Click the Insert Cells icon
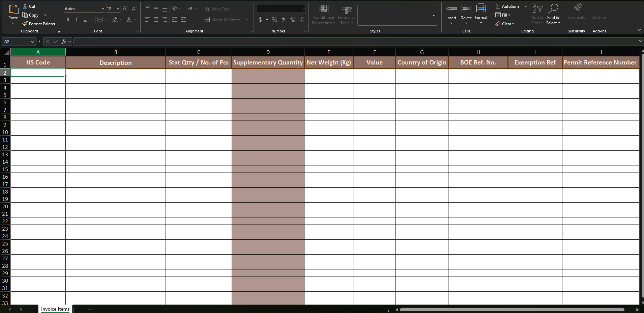The height and width of the screenshot is (313, 644). (451, 9)
